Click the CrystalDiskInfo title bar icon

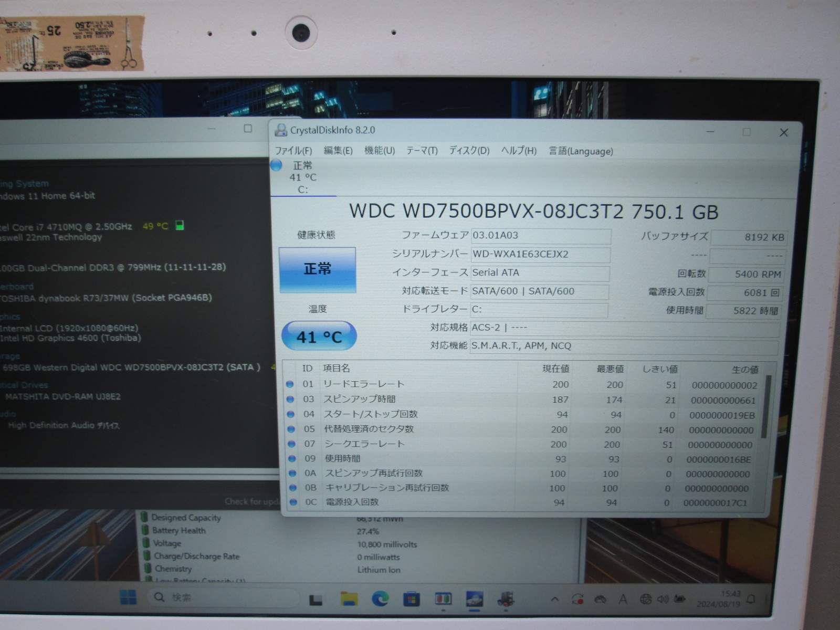pyautogui.click(x=281, y=130)
